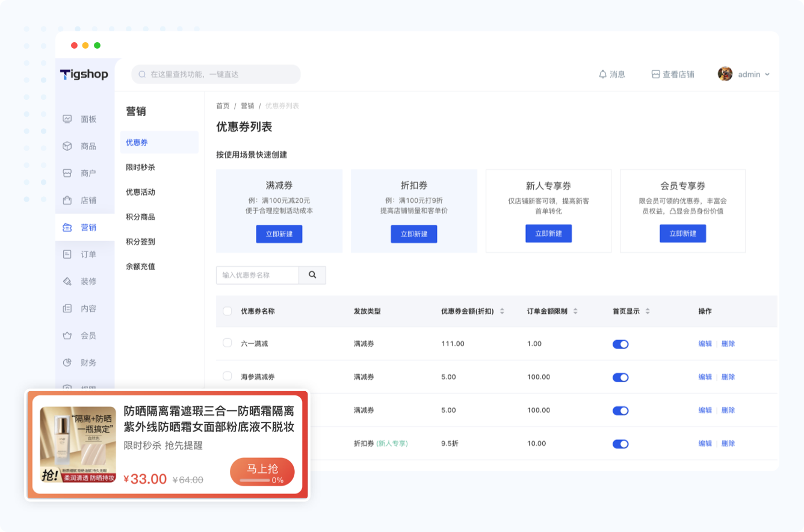Click the 营销 coupon icon
The image size is (804, 532).
coord(67,227)
